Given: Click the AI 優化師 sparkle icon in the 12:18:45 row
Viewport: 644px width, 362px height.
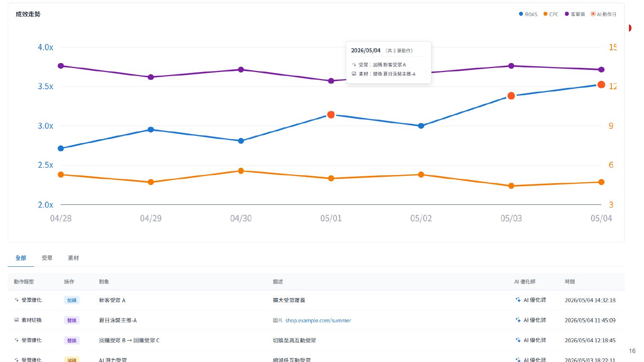Looking at the screenshot, I should pyautogui.click(x=518, y=340).
